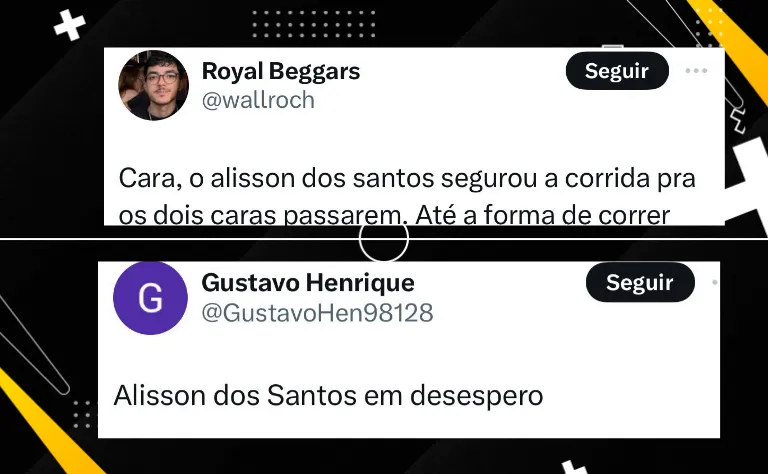Open the Royal Beggars display name
Screen dimensions: 768x474
[281, 71]
